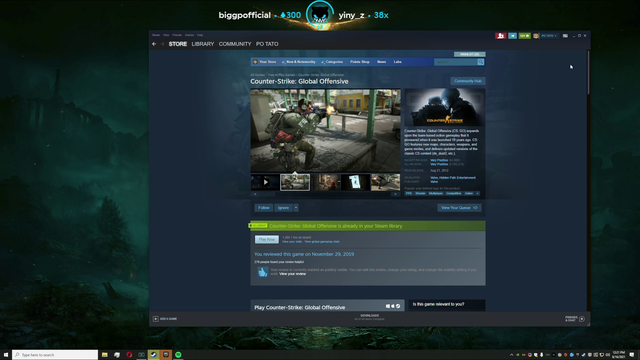Click the Competitive tag
640x360 pixels.
(x=453, y=193)
